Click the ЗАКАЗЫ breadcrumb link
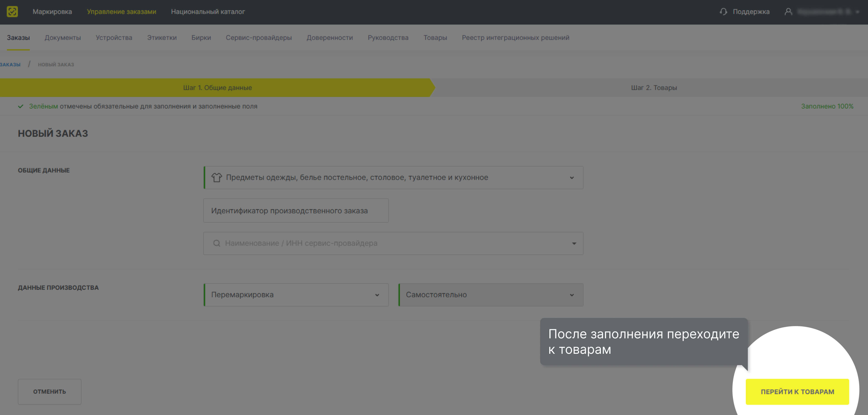Viewport: 868px width, 415px height. (x=10, y=64)
